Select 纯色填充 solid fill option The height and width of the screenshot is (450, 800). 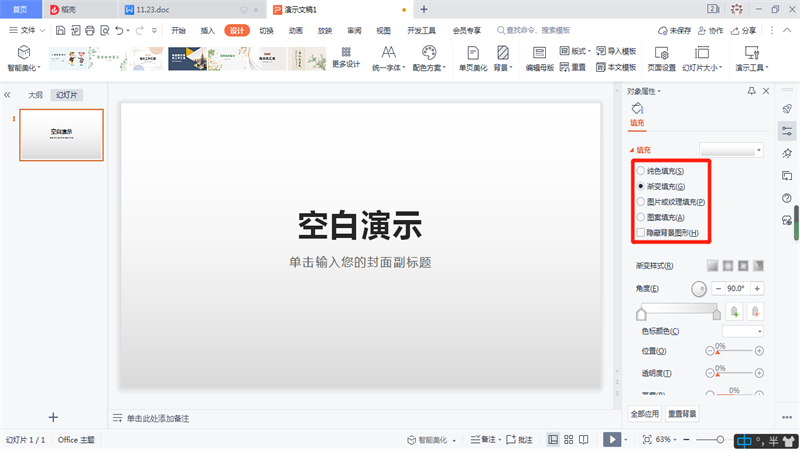coord(660,171)
